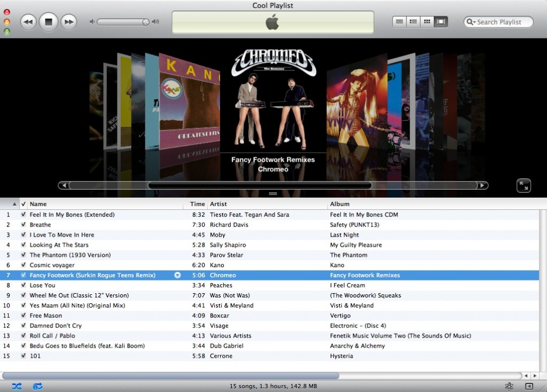Switch to Grid view
547x392 pixels.
pos(426,21)
